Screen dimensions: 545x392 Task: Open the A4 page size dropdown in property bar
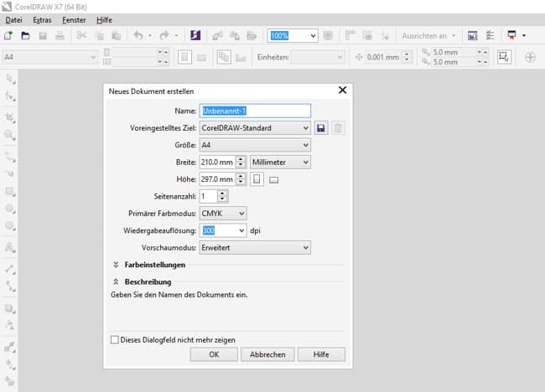(49, 57)
